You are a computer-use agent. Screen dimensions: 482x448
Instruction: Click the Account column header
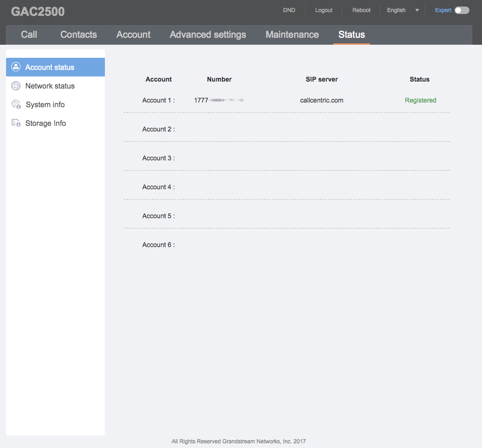click(x=158, y=79)
